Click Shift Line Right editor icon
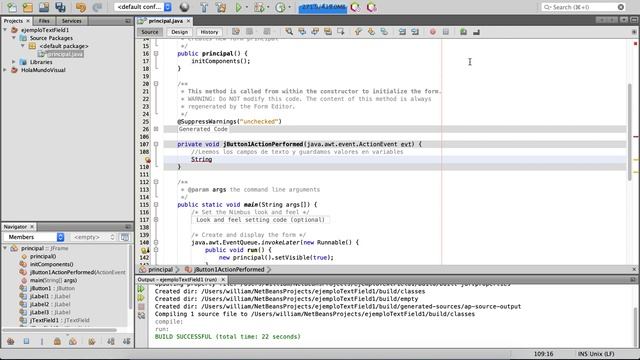Screen dimensions: 640x360 (x=415, y=32)
